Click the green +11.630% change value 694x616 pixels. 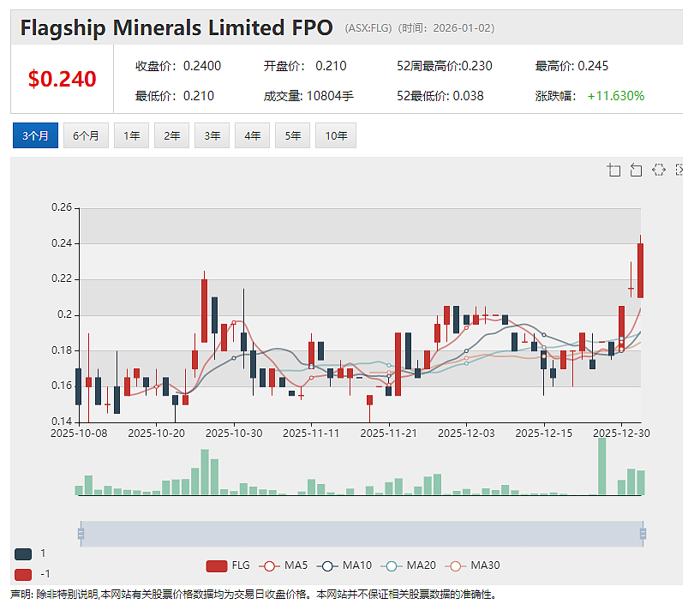click(x=616, y=96)
